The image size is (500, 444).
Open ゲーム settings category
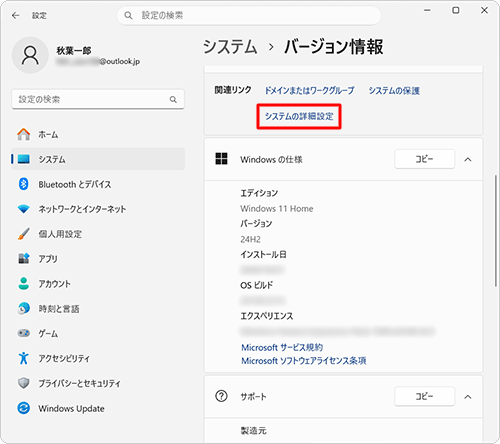pos(98,333)
